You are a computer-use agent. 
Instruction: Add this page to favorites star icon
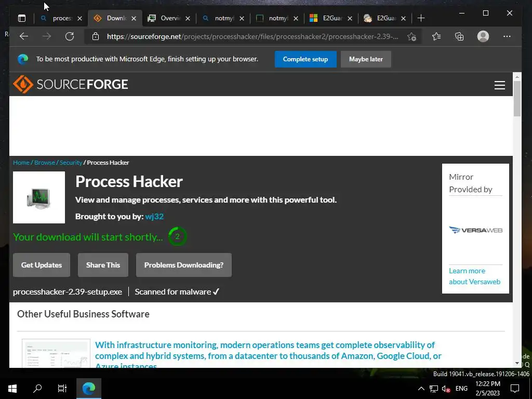(x=411, y=37)
